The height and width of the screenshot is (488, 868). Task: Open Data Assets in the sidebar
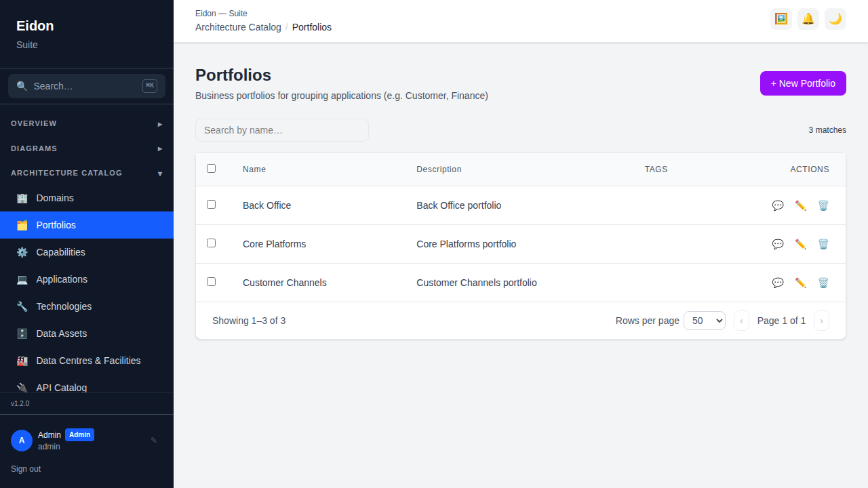pos(87,333)
